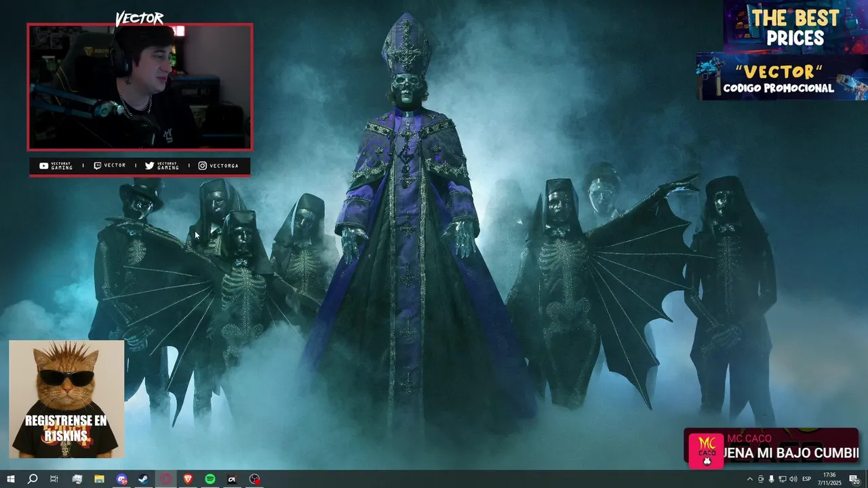The image size is (868, 488).
Task: Change the ESP input language
Action: click(807, 479)
